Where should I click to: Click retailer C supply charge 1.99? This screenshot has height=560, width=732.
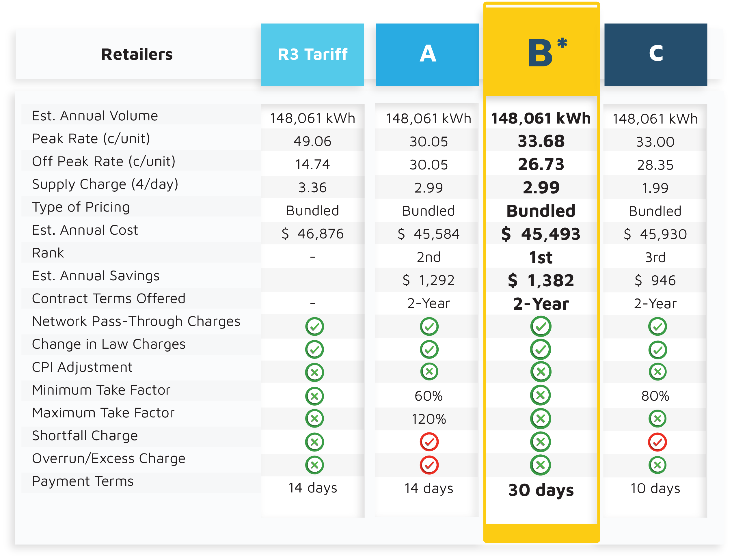[655, 188]
